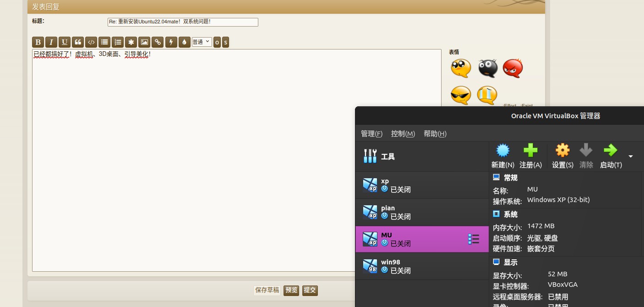Insert the crying yellow smiley
The height and width of the screenshot is (307, 644).
coord(487,95)
